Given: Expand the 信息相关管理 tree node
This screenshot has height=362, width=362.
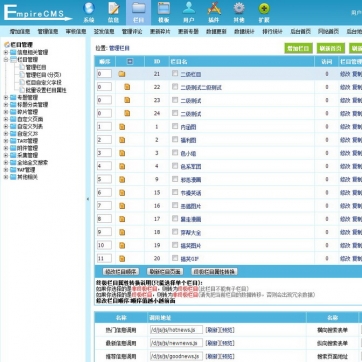Looking at the screenshot, I should (x=6, y=52).
